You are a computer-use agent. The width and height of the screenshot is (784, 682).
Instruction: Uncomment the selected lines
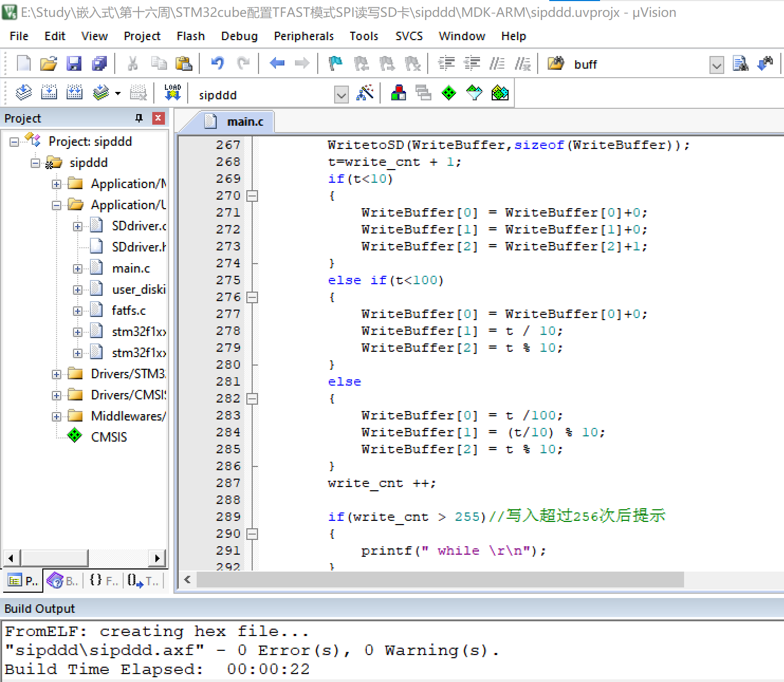coord(522,64)
